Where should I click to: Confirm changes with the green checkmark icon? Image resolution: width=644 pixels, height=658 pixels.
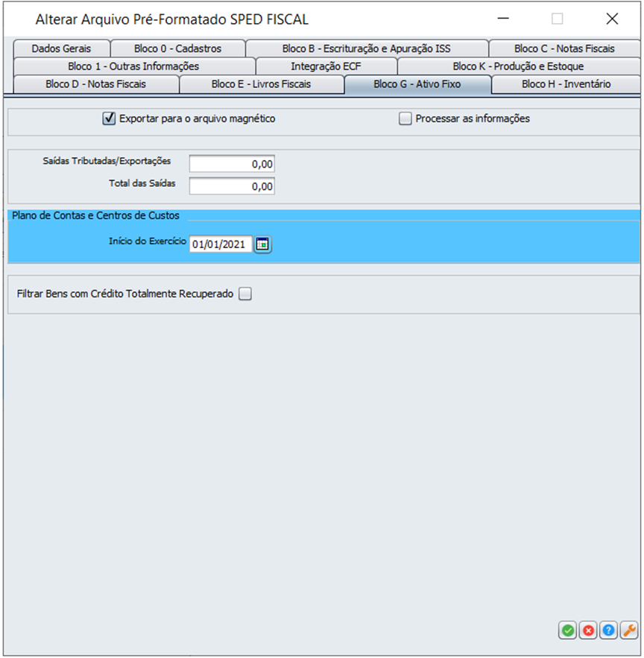(567, 630)
